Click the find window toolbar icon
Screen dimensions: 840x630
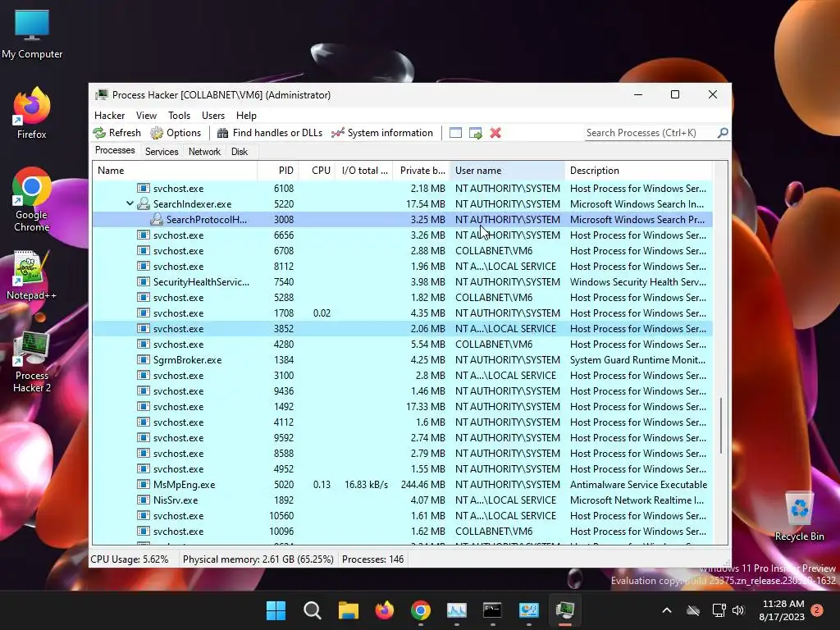point(455,133)
